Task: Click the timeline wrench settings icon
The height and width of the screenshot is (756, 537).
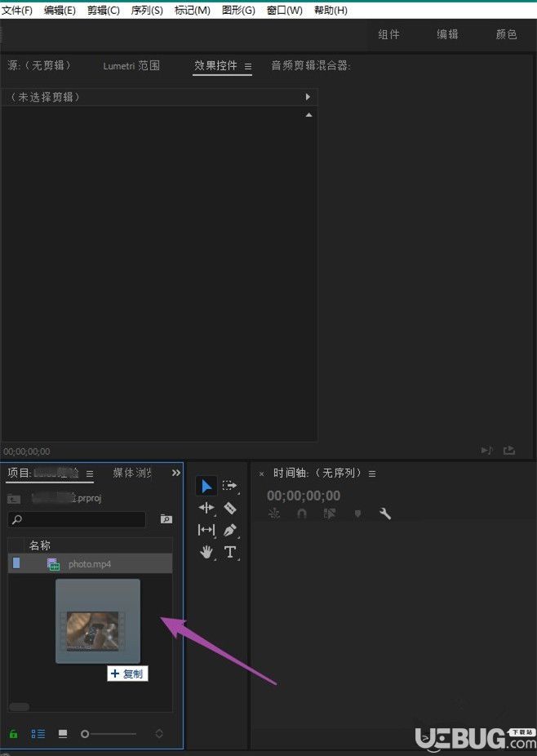Action: pyautogui.click(x=385, y=514)
